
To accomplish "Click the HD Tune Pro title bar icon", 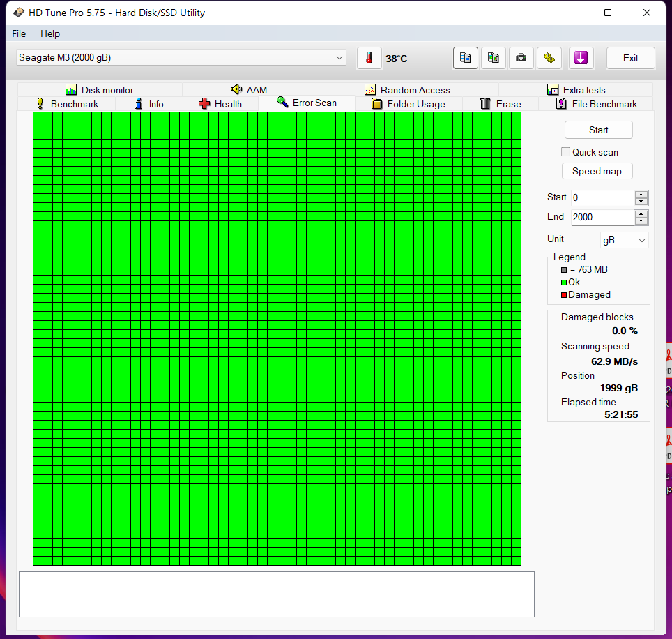I will point(18,13).
